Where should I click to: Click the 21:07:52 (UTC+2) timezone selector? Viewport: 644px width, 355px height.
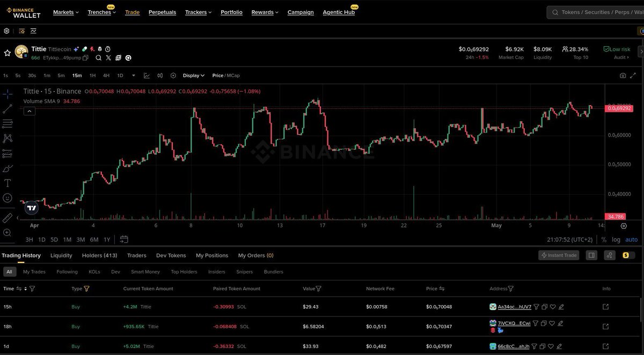click(x=569, y=240)
